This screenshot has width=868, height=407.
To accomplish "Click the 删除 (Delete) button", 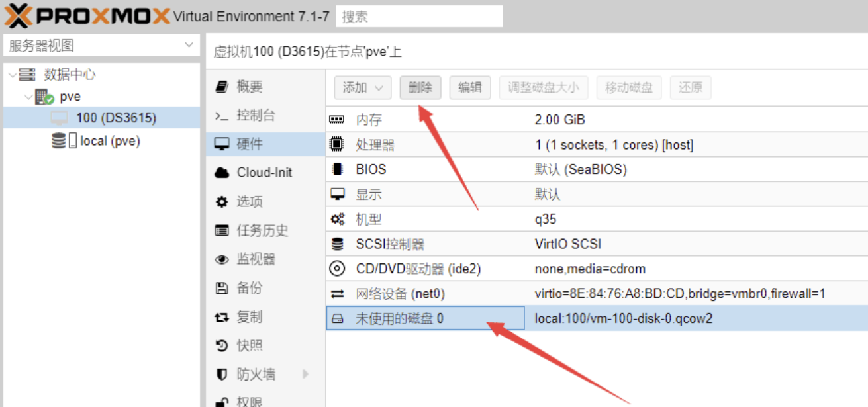I will (420, 87).
